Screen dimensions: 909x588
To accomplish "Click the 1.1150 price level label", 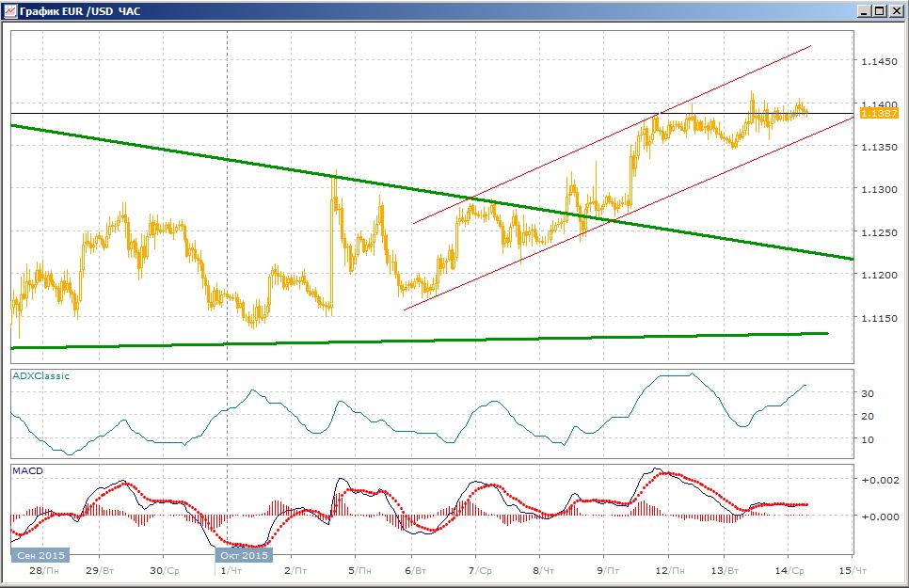I will 879,318.
